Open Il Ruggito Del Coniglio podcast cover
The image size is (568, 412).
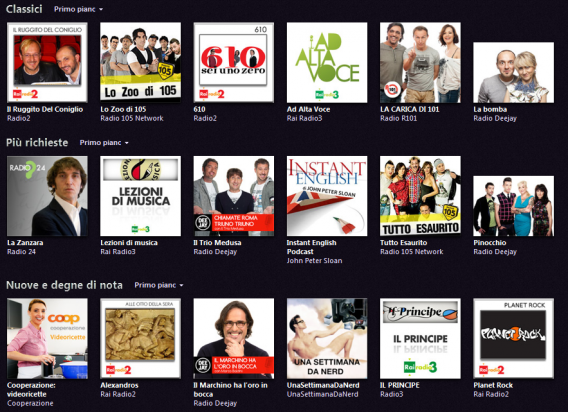47,62
